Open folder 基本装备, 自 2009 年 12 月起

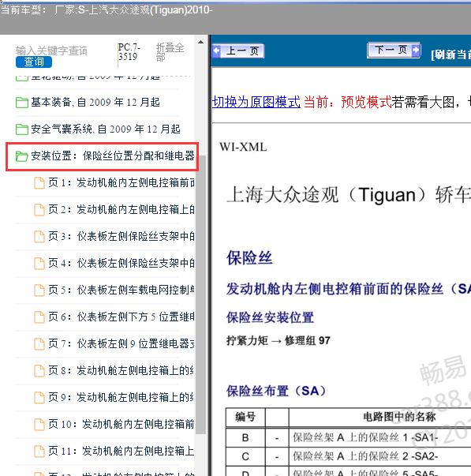(x=95, y=103)
